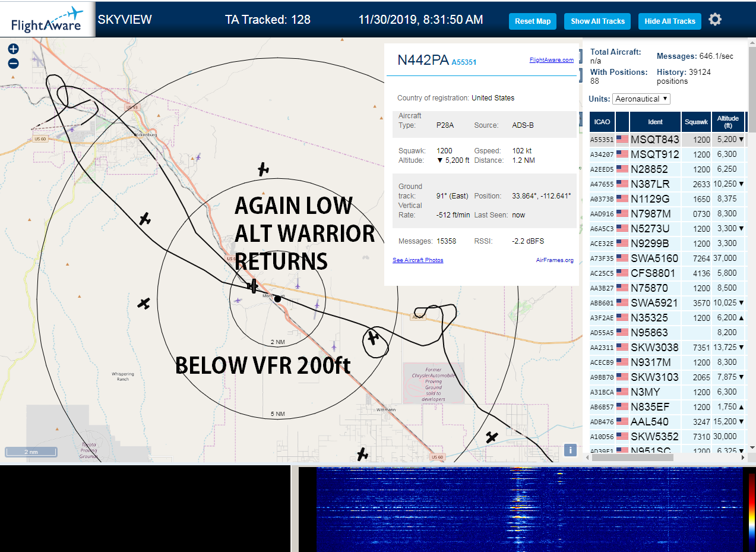Click the US flag beside N387LR
Viewport: 756px width, 552px height.
click(x=622, y=184)
